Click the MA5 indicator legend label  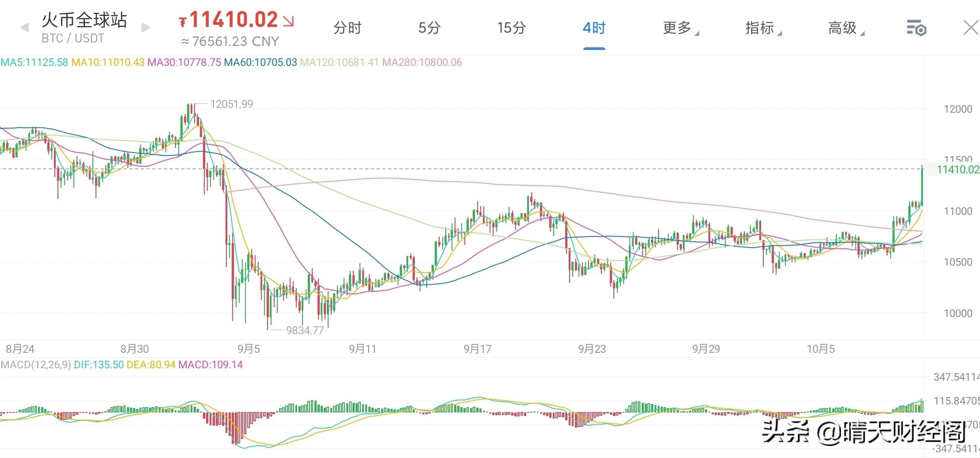34,62
